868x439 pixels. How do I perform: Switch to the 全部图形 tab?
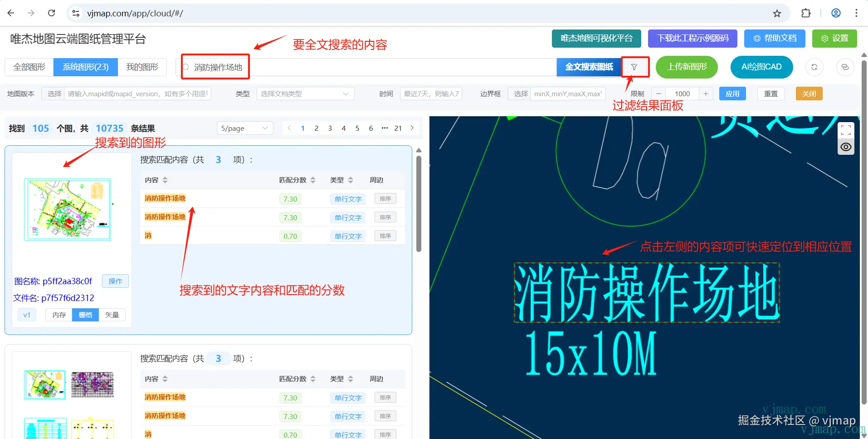click(29, 67)
